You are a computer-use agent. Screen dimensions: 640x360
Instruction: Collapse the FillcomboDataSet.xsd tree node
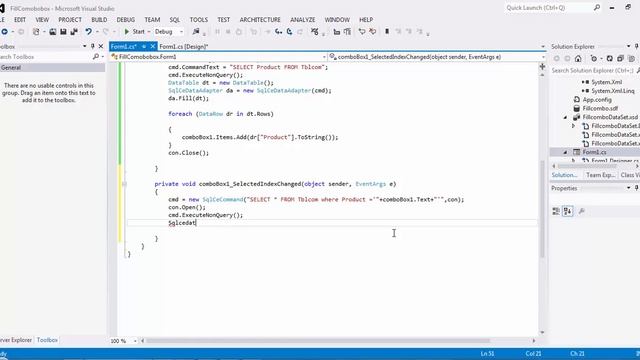pyautogui.click(x=565, y=118)
